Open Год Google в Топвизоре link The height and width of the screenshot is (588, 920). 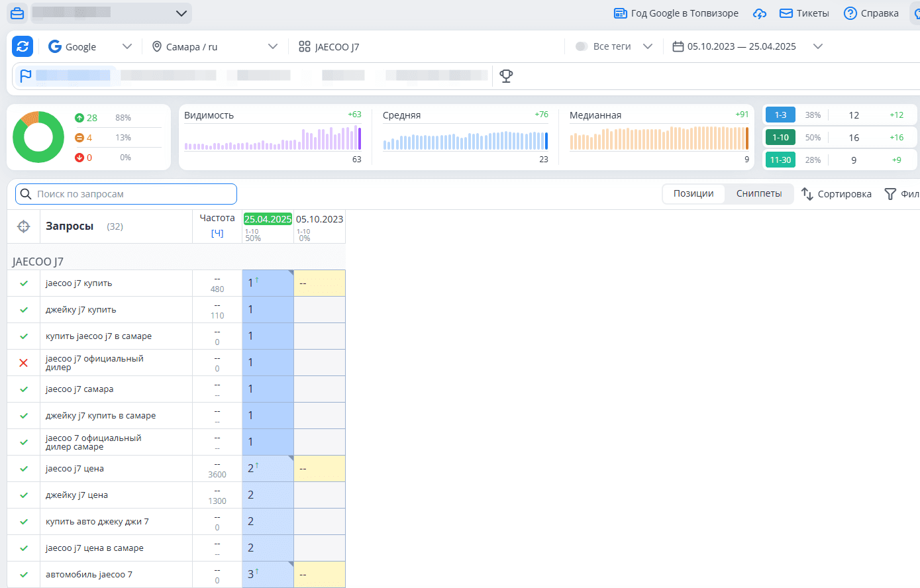pos(676,13)
